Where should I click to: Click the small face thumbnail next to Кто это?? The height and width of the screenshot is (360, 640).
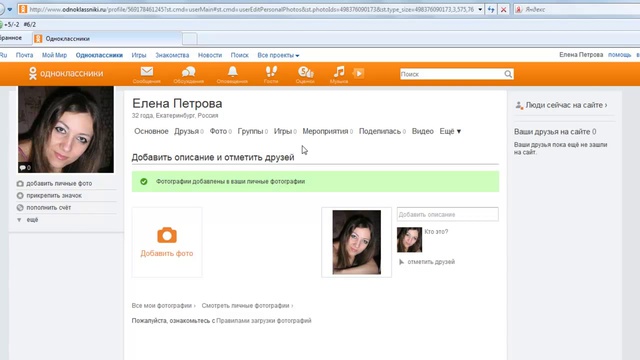pyautogui.click(x=409, y=240)
